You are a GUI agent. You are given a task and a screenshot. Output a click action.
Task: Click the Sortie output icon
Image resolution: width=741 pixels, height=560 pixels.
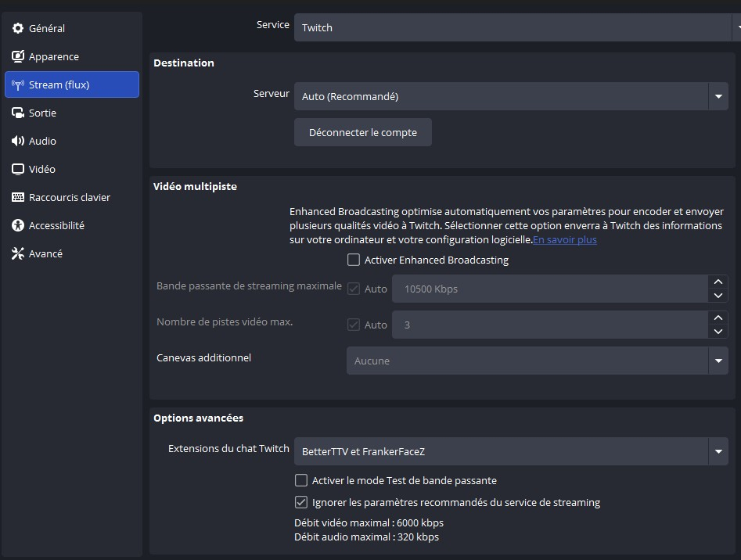18,113
